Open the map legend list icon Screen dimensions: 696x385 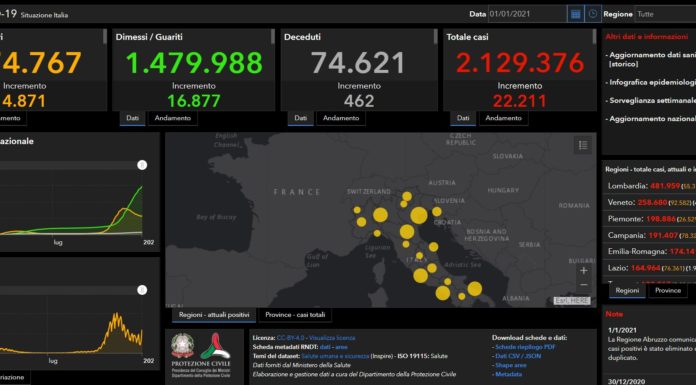tap(583, 145)
